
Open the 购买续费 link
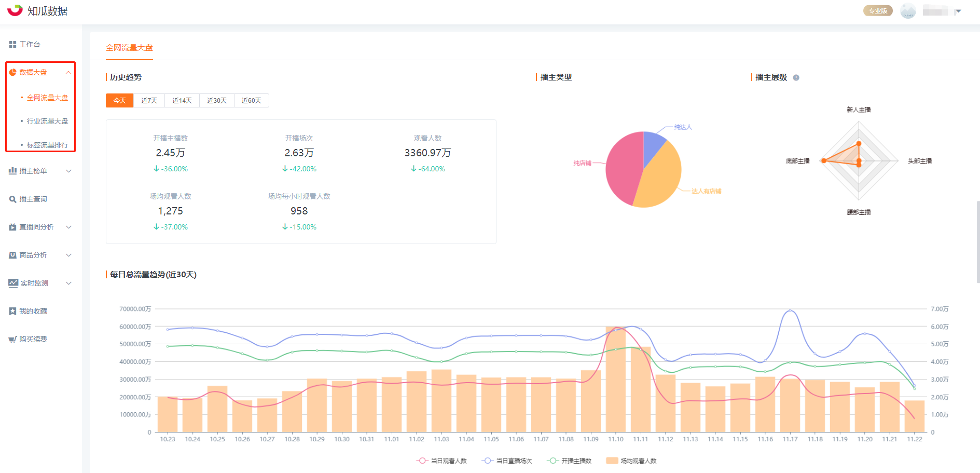pyautogui.click(x=33, y=340)
